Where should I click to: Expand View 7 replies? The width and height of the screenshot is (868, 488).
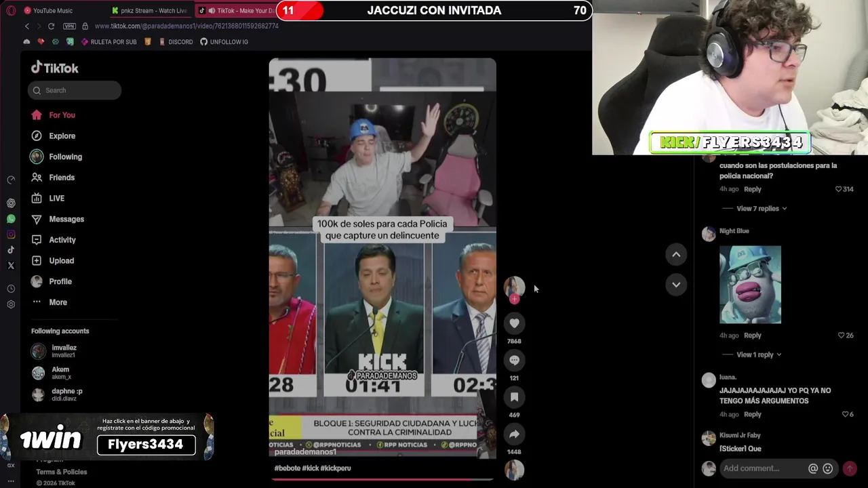pyautogui.click(x=762, y=209)
